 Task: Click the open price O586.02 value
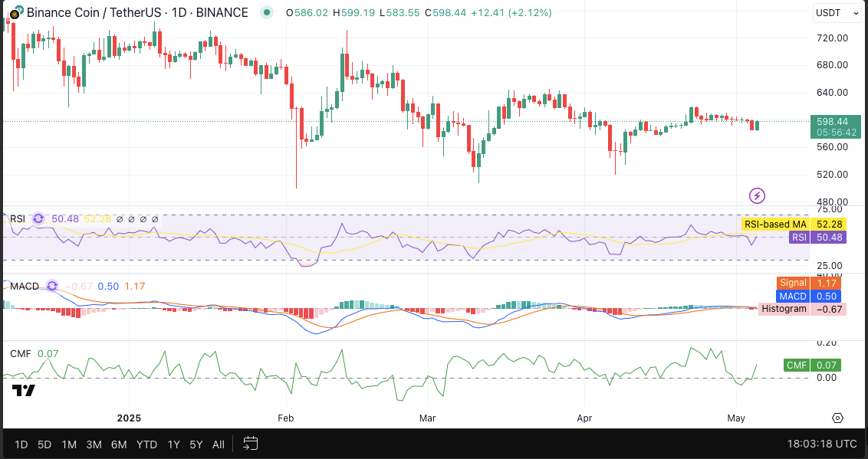coord(307,12)
